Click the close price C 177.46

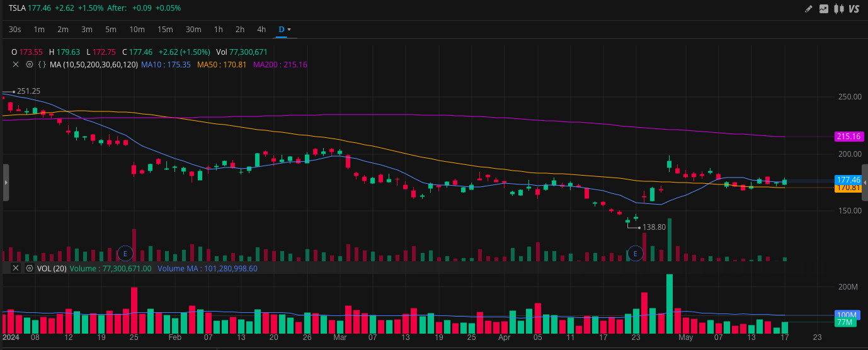tap(137, 52)
